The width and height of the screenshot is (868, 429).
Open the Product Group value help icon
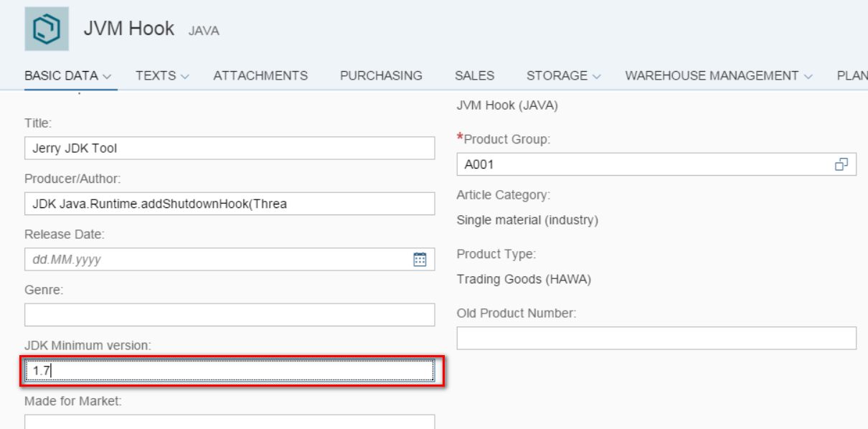[841, 164]
